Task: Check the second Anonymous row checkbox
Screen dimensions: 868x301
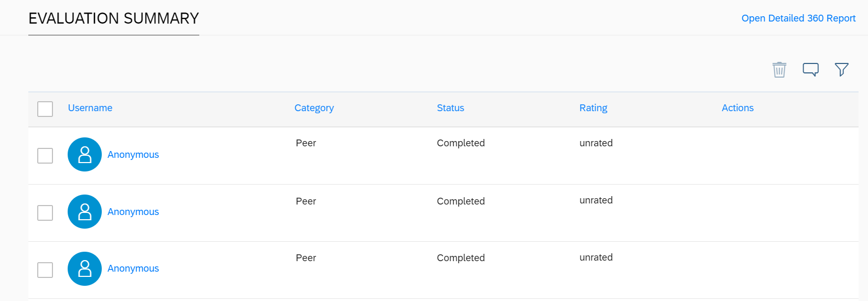Action: click(x=45, y=213)
